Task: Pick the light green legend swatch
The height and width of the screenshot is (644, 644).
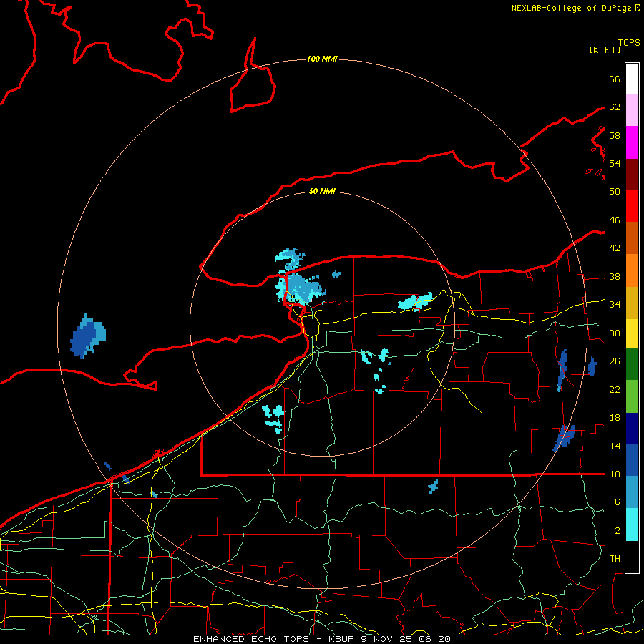Action: pos(632,396)
